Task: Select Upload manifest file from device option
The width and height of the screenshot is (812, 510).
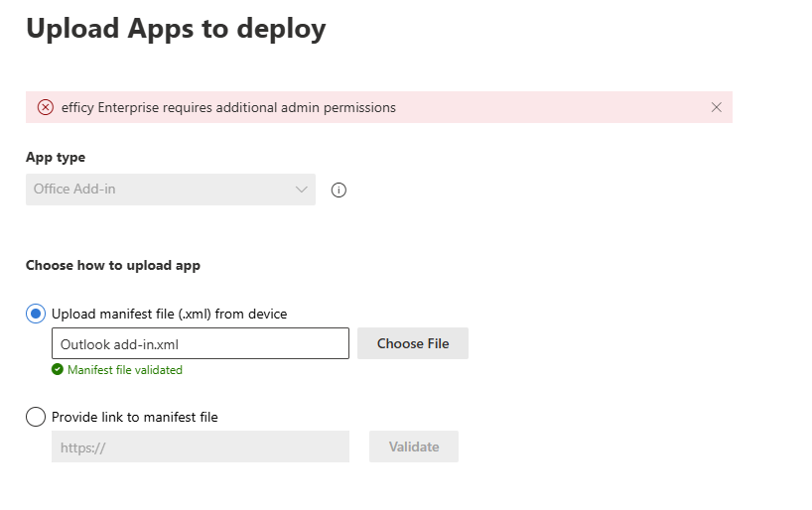Action: (36, 314)
